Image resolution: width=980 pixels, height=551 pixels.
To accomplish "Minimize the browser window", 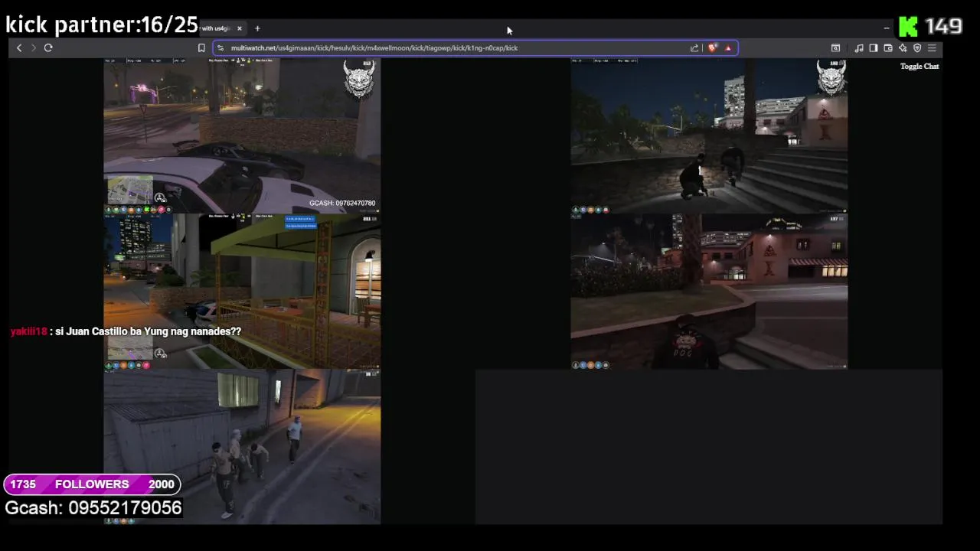I will click(x=887, y=28).
